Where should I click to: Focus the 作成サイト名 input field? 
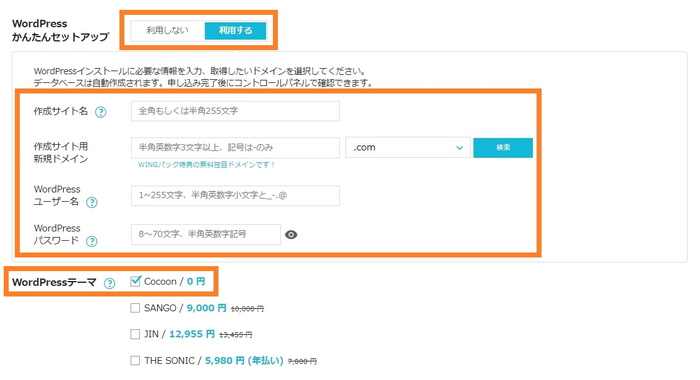tap(235, 111)
